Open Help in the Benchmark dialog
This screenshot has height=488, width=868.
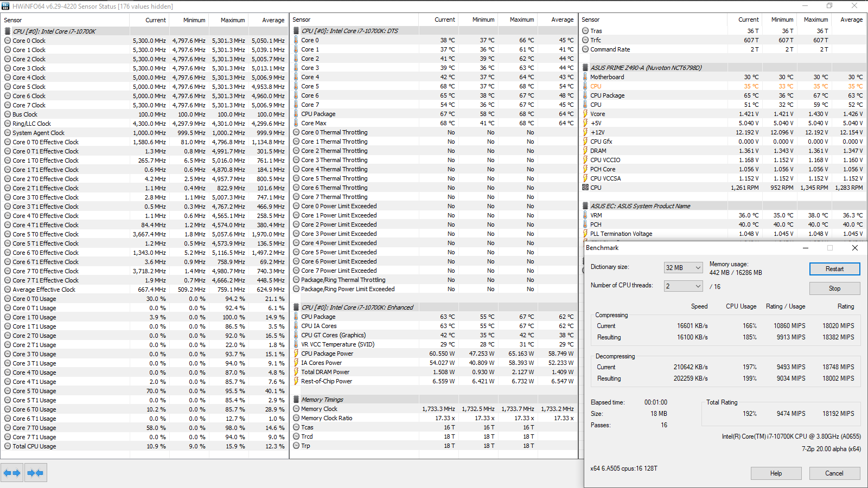click(776, 473)
